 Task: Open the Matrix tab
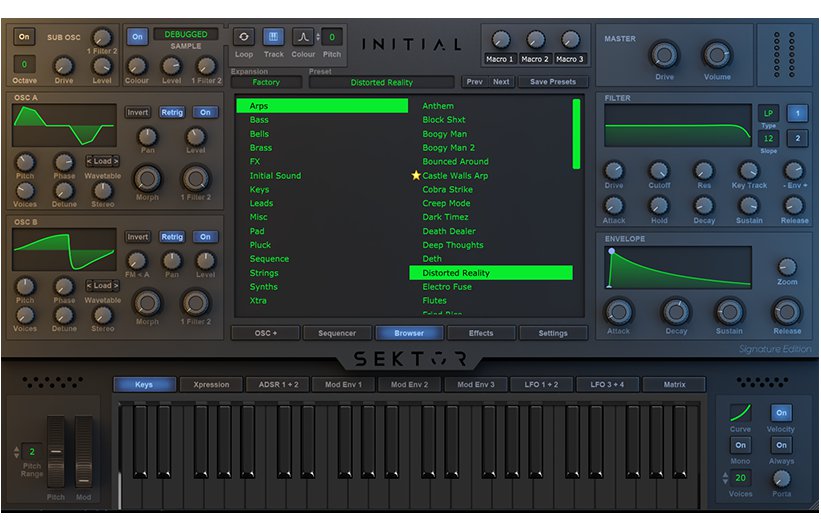point(674,384)
